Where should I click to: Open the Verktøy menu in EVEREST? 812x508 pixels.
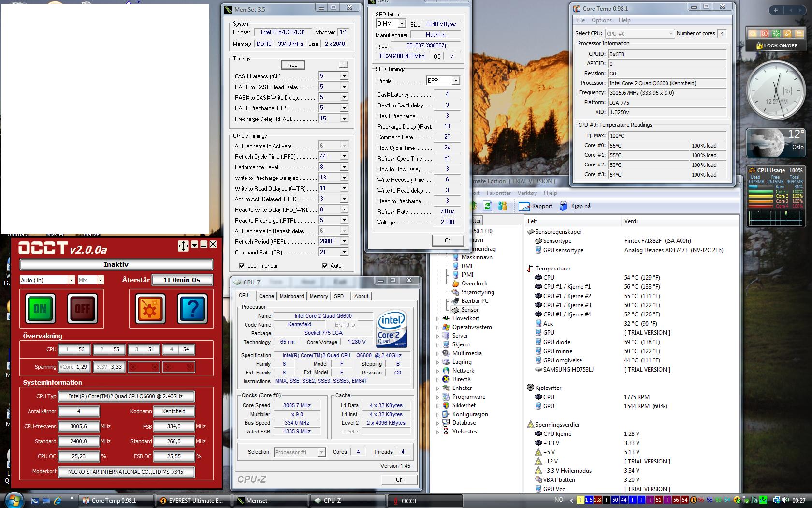[527, 193]
